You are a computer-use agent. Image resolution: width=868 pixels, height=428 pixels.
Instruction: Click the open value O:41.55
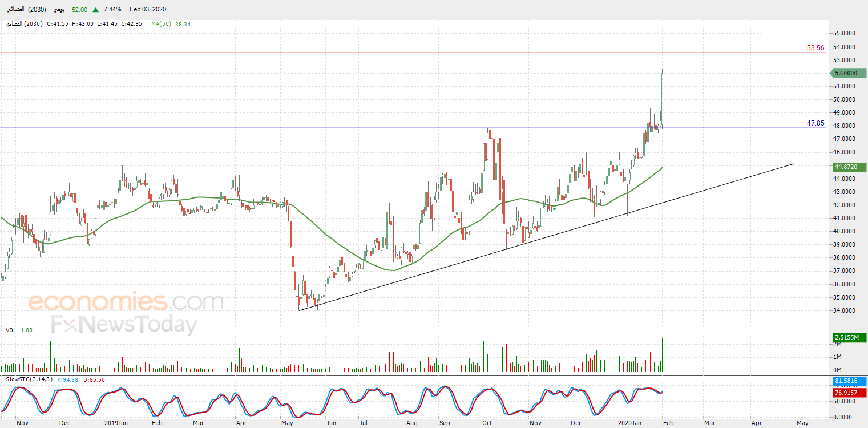pyautogui.click(x=59, y=24)
